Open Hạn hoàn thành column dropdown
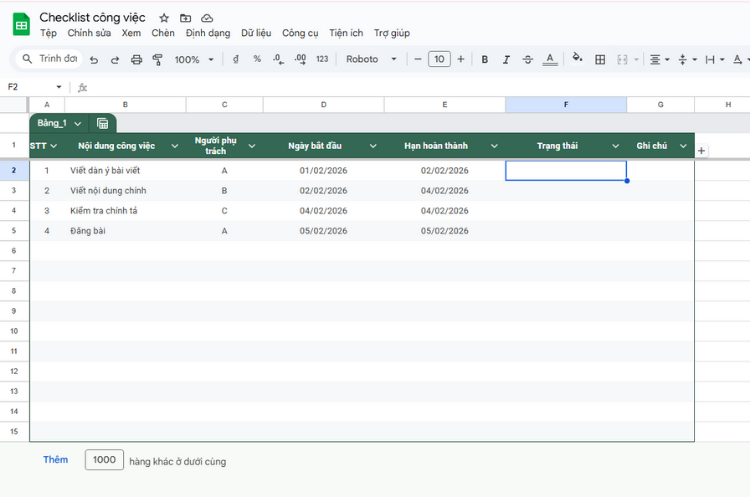The height and width of the screenshot is (500, 750). pos(494,146)
